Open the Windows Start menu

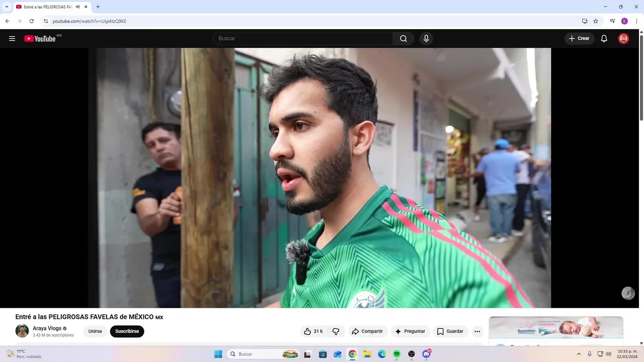coord(218,354)
